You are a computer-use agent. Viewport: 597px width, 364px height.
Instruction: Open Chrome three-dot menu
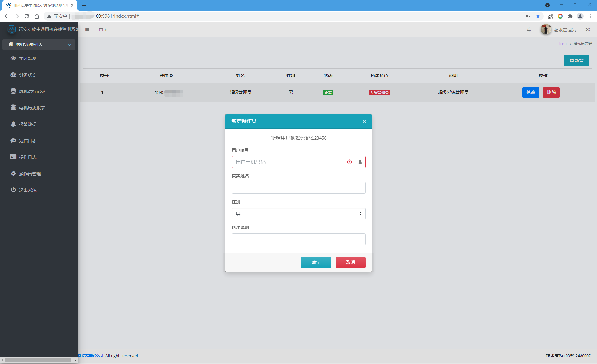[590, 16]
